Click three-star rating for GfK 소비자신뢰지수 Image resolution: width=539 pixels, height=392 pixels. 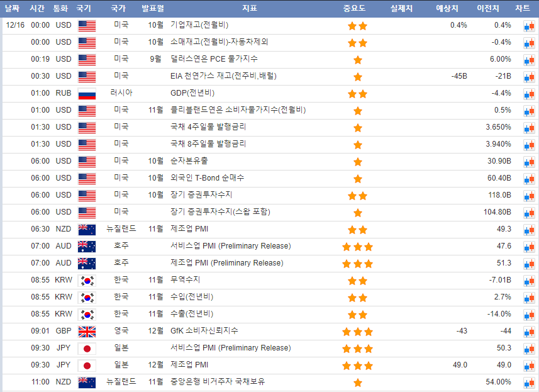[357, 332]
